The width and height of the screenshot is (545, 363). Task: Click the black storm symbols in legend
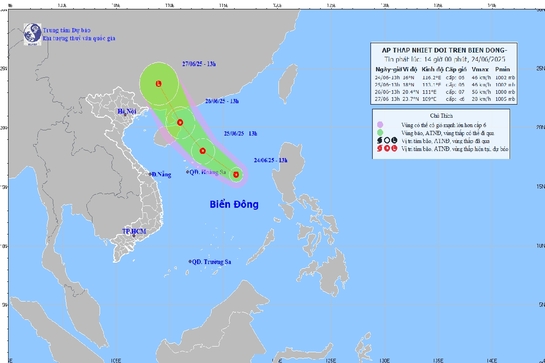[387, 140]
